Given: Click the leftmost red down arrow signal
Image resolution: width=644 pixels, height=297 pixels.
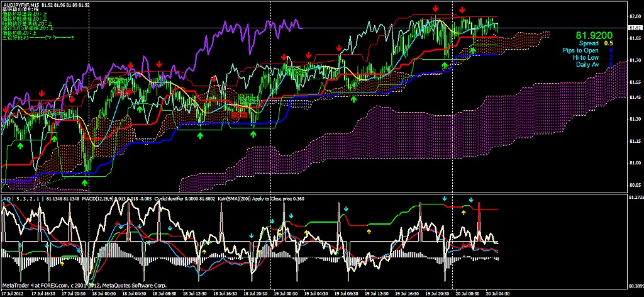Looking at the screenshot, I should point(7,109).
